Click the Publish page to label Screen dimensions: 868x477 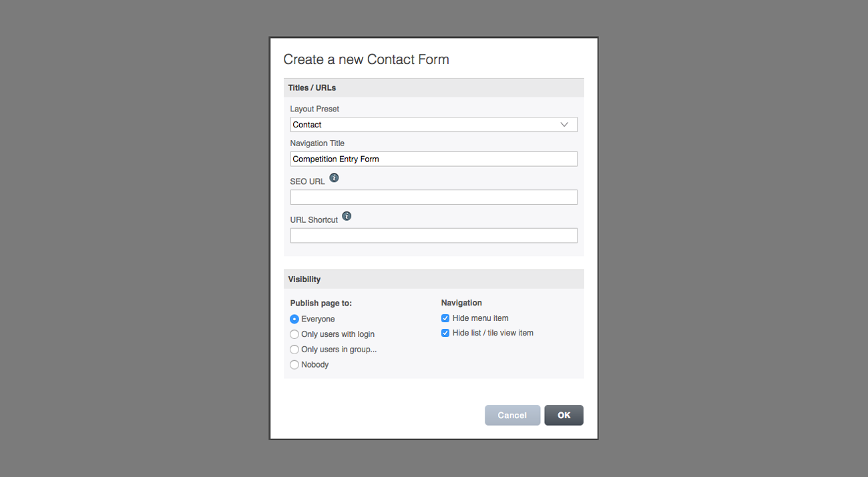pos(320,304)
